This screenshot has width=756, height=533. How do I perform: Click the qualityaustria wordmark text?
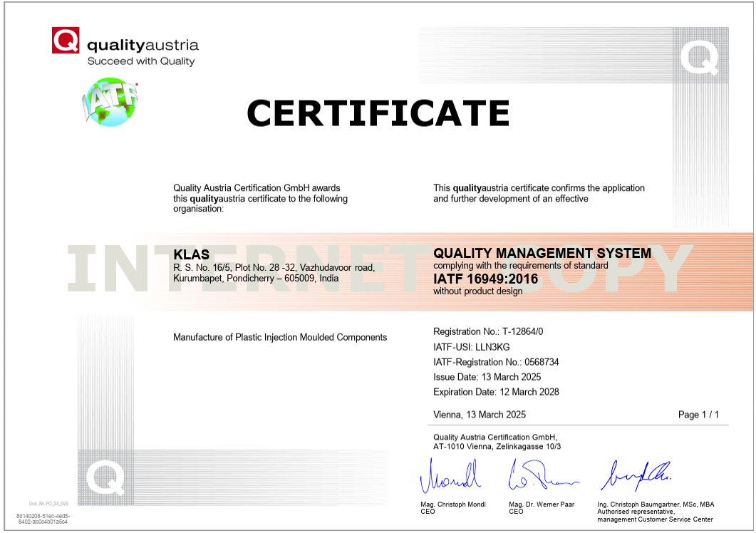[143, 45]
